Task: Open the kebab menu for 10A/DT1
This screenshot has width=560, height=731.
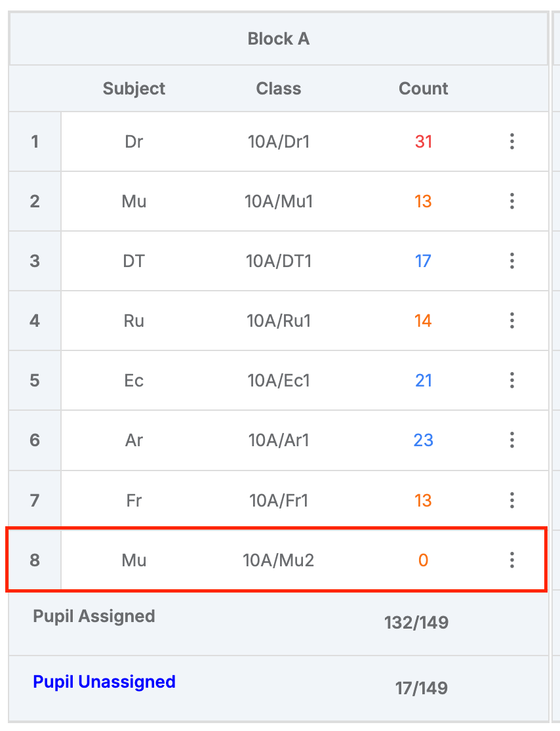Action: click(512, 261)
